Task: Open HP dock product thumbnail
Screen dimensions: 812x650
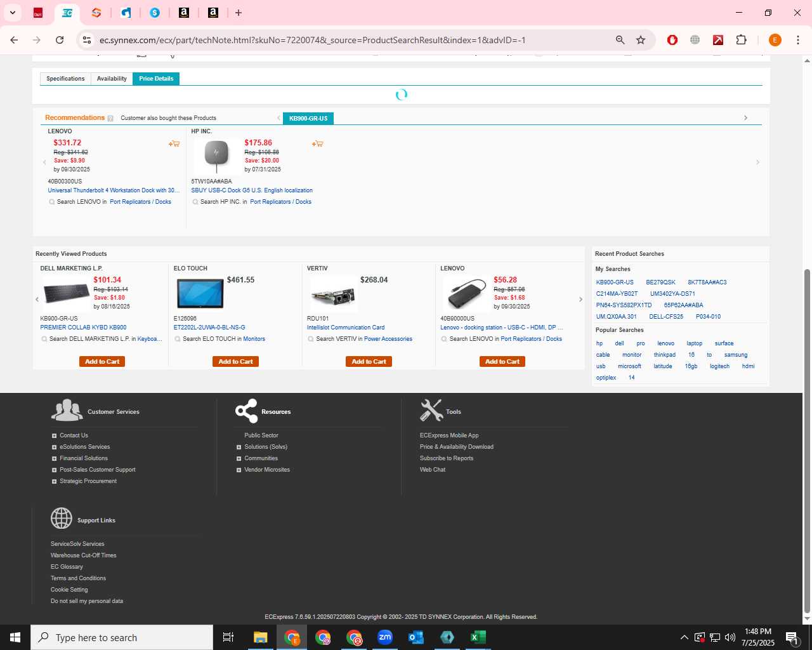Action: click(216, 156)
